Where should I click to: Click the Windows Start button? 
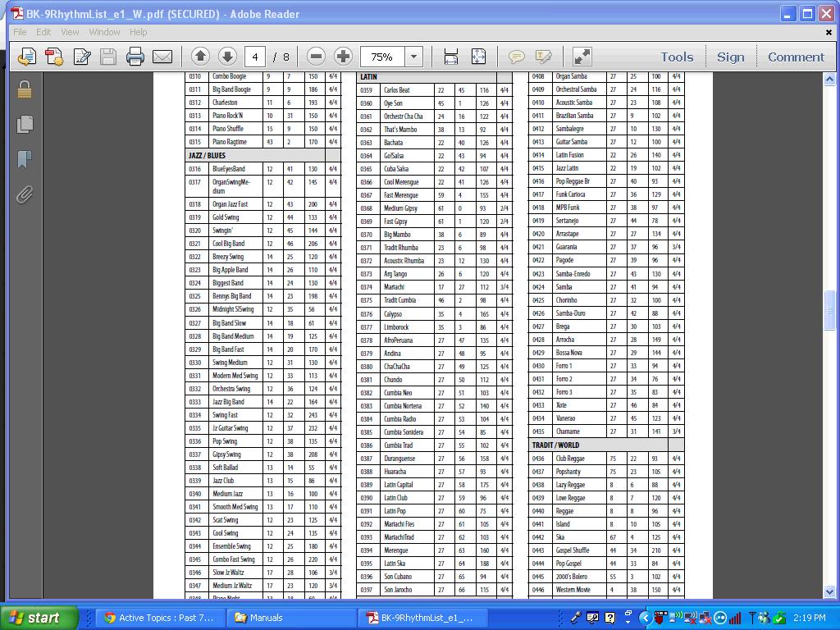(39, 618)
